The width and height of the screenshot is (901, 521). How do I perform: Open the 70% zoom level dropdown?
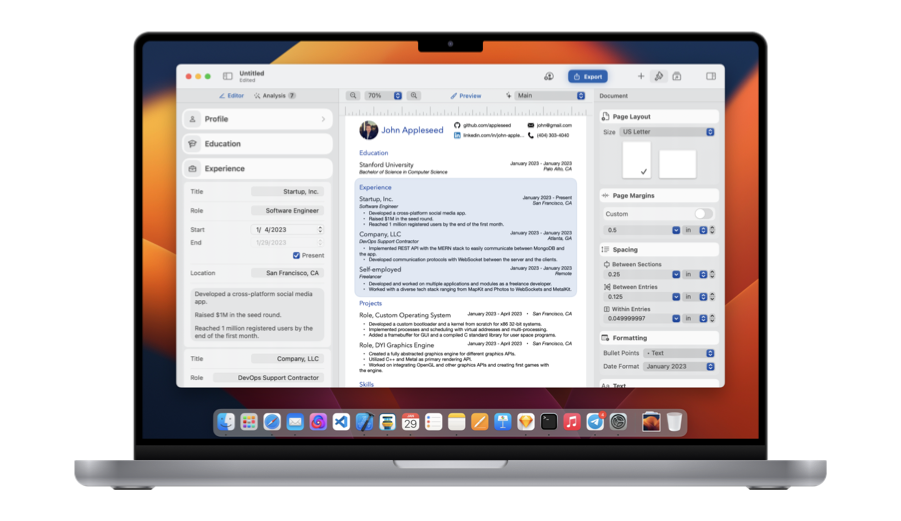pyautogui.click(x=383, y=96)
